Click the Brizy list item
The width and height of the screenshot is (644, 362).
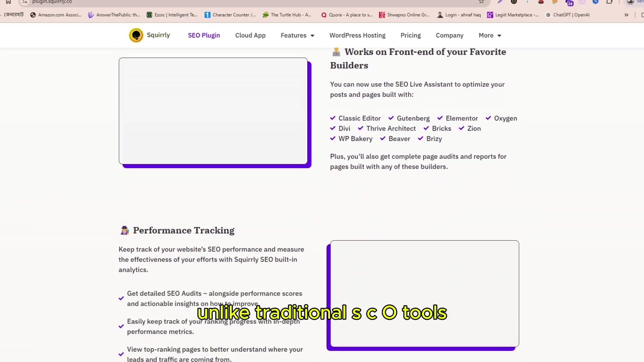tap(430, 139)
